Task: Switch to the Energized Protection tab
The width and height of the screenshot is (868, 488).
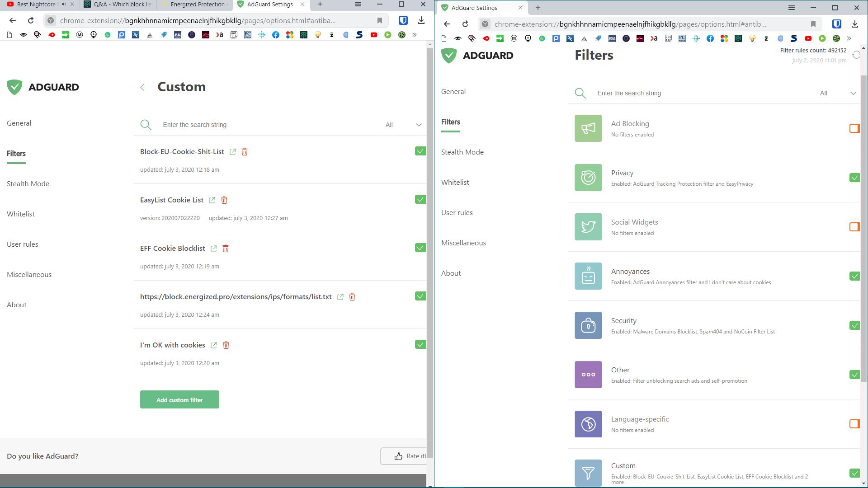Action: (194, 5)
